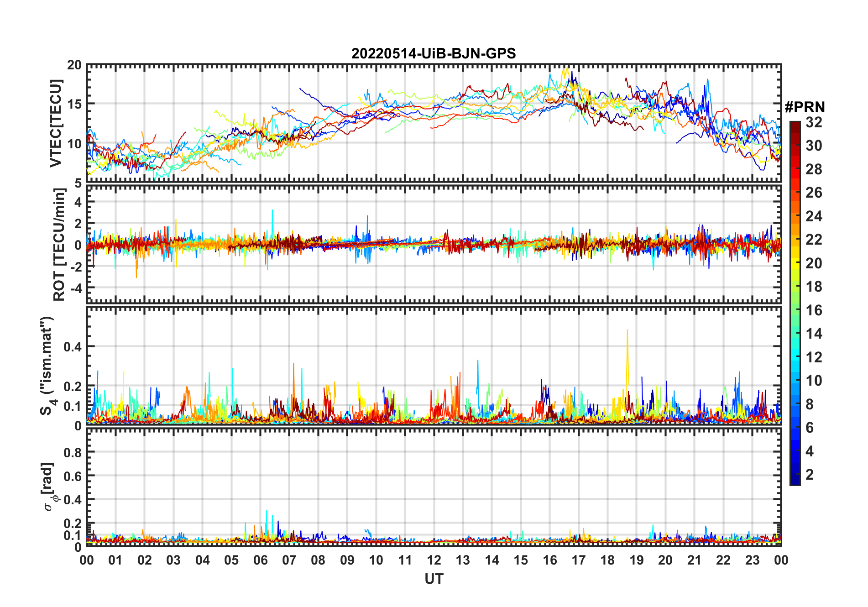Click the S4 ("ism.mat") y-axis label
This screenshot has height=607, width=868.
click(47, 365)
